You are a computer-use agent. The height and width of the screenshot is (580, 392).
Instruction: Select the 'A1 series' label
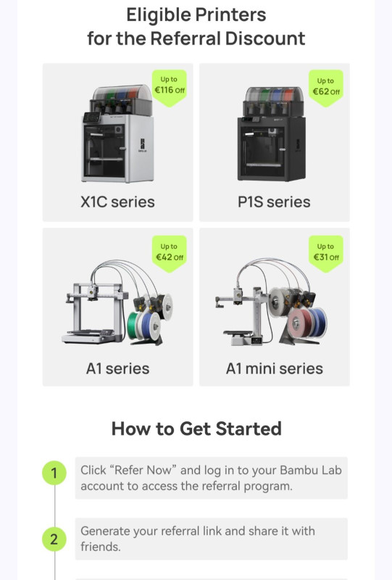pyautogui.click(x=117, y=368)
